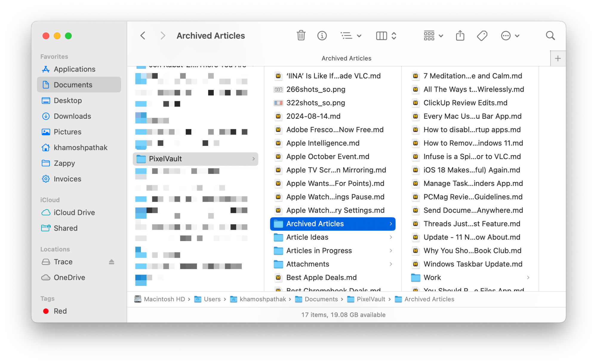Open Downloads in the sidebar
Viewport: 597px width, 364px height.
79,116
